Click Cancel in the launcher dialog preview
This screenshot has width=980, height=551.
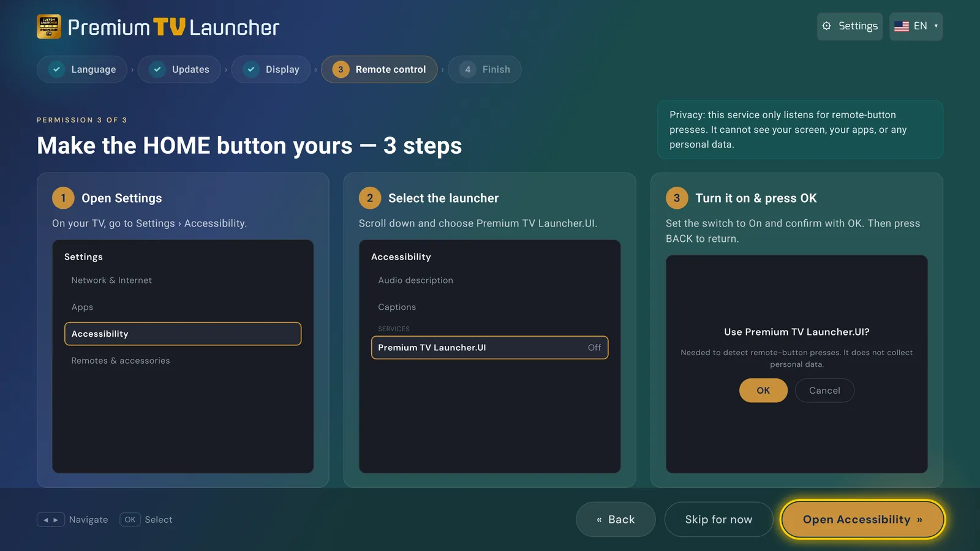824,391
